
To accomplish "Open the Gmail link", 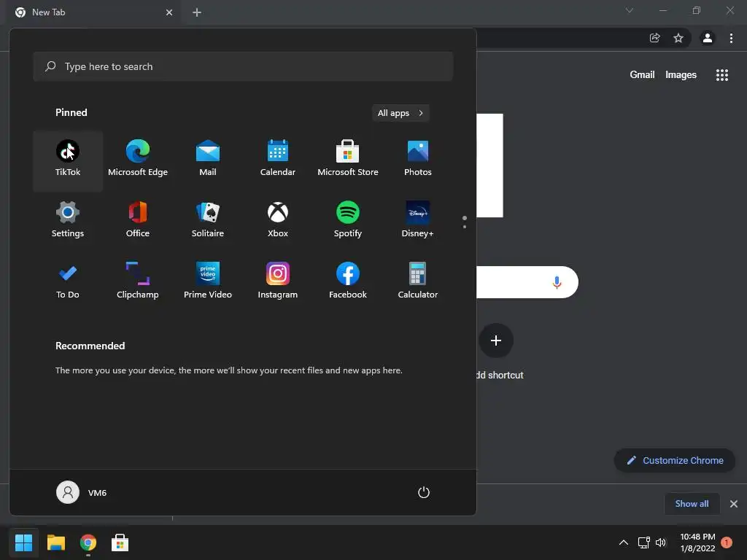I will coord(642,75).
